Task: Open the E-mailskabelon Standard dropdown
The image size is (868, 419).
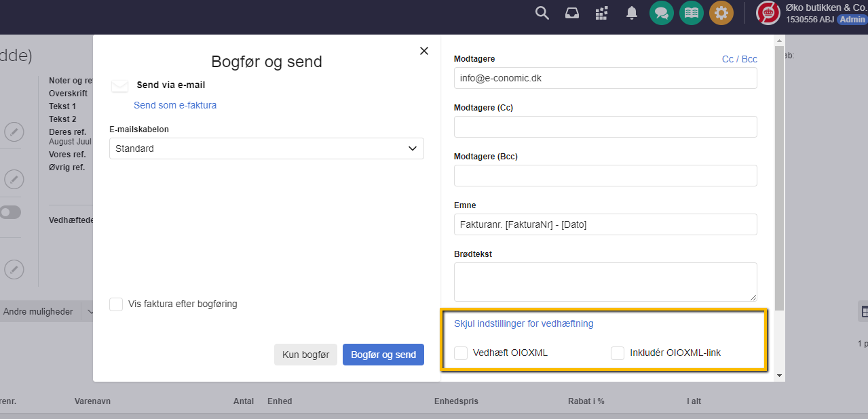Action: (x=266, y=148)
